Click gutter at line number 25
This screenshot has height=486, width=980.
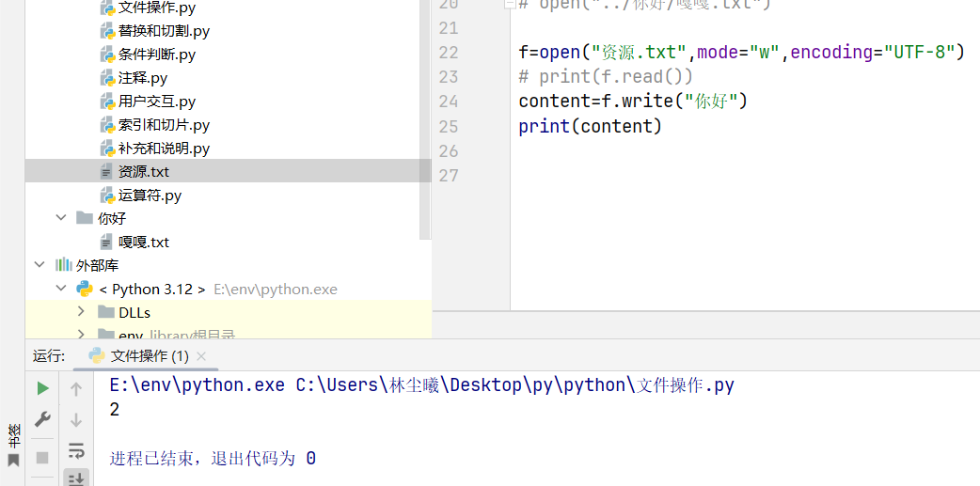coord(448,126)
